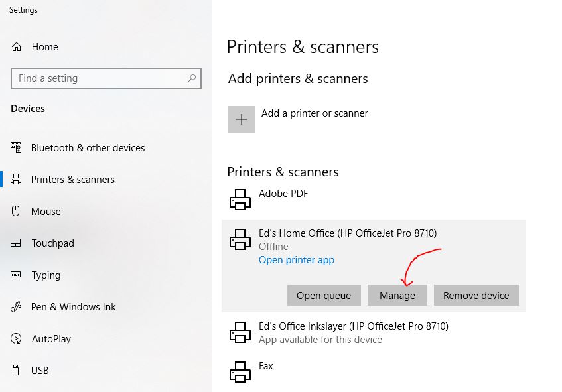Viewport: 562px width, 392px height.
Task: Click the Mouse icon in sidebar
Action: 17,212
